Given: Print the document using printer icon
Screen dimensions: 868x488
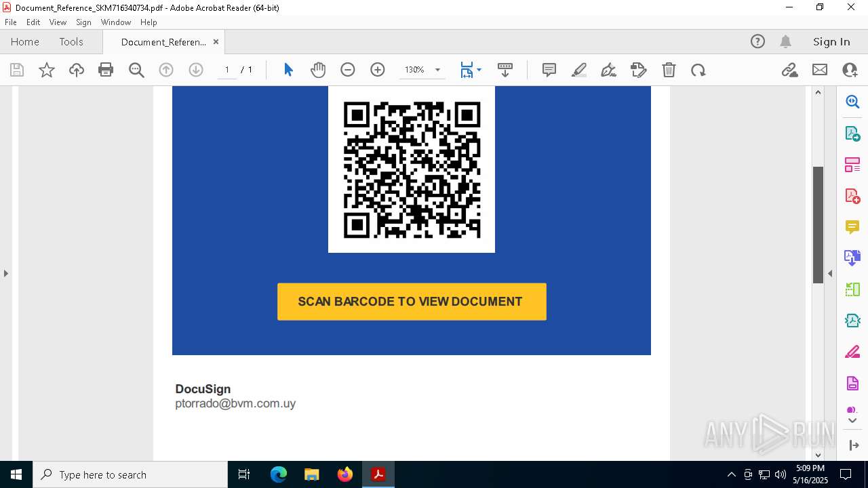Looking at the screenshot, I should pos(106,70).
